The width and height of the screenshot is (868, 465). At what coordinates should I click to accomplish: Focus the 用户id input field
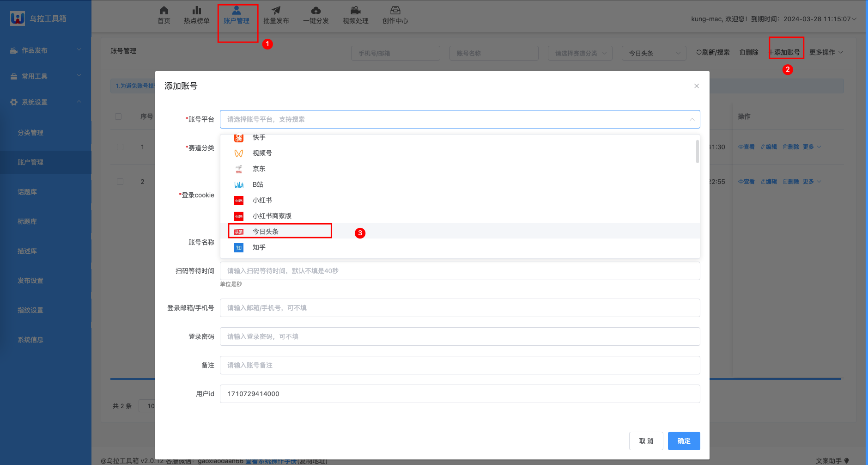pyautogui.click(x=460, y=394)
